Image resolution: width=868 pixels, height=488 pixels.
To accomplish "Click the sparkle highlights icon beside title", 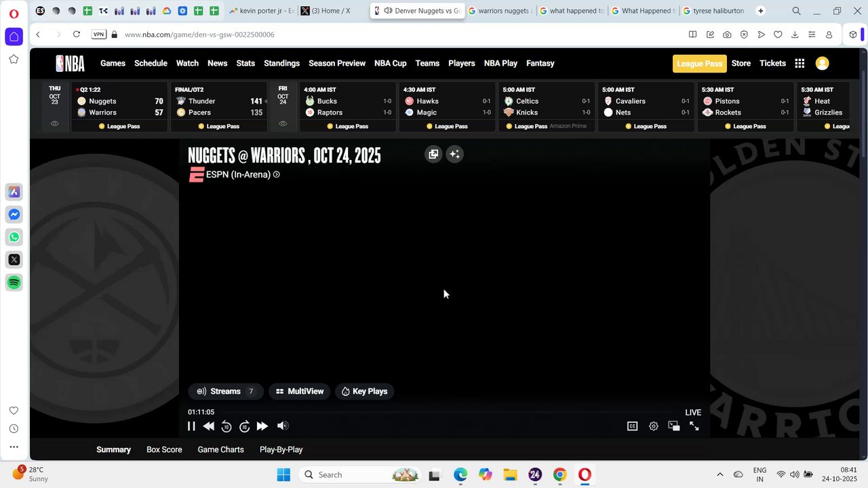I will [455, 154].
